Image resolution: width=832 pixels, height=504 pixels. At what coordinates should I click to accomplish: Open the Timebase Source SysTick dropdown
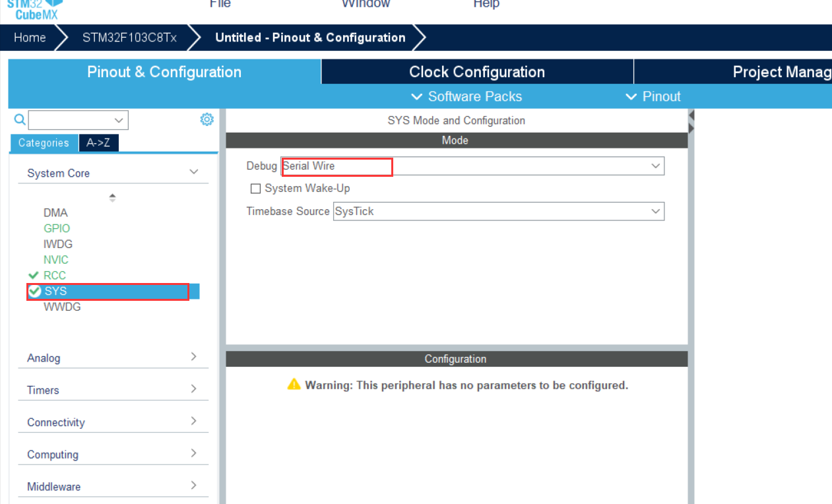pos(498,212)
